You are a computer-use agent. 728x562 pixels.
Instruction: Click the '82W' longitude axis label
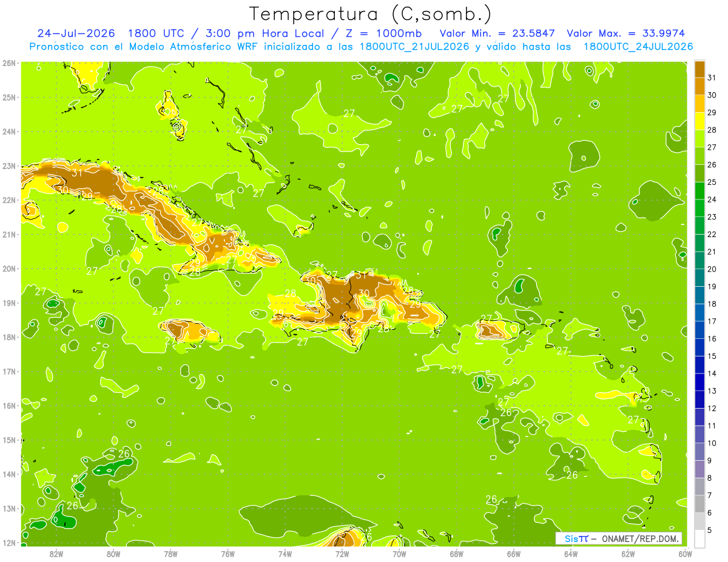coord(56,554)
